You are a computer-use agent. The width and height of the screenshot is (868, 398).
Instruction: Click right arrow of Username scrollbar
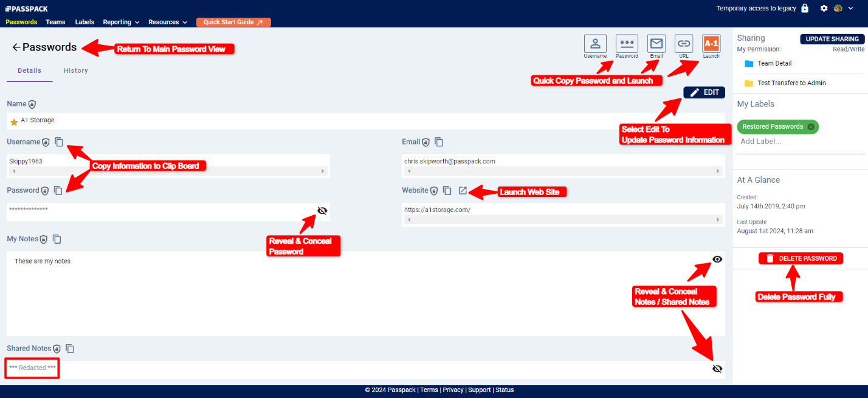point(323,171)
